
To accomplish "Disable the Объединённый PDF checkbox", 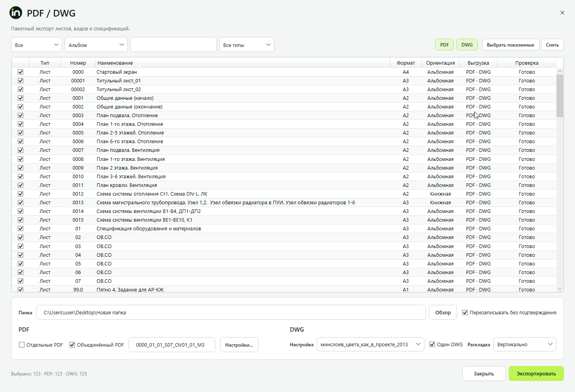I will pos(72,345).
